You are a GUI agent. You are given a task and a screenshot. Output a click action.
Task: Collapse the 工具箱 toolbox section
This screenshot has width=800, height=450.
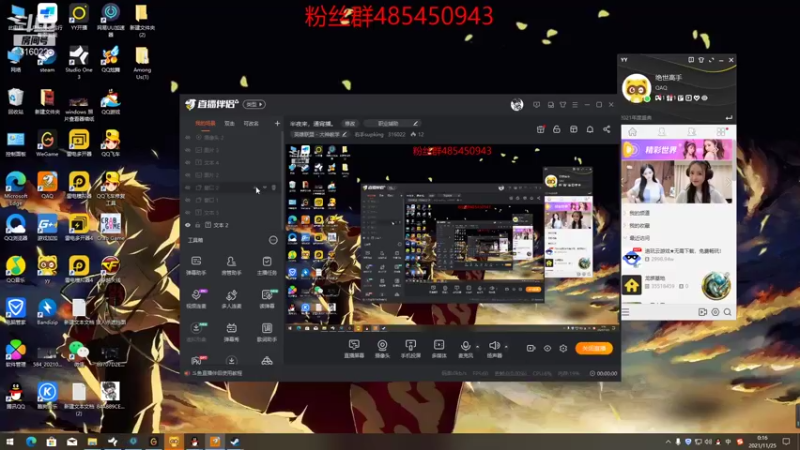273,240
